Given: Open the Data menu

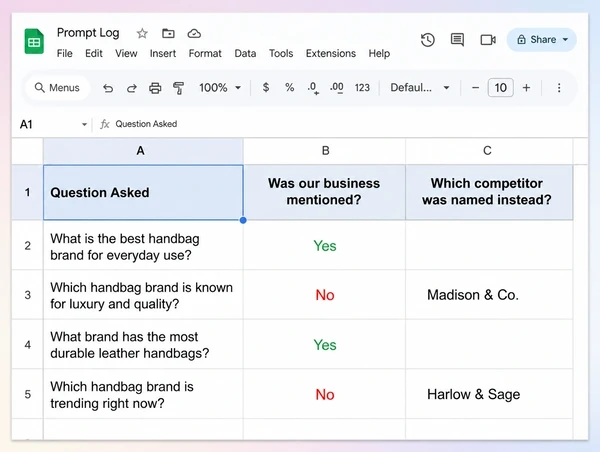Looking at the screenshot, I should tap(245, 53).
